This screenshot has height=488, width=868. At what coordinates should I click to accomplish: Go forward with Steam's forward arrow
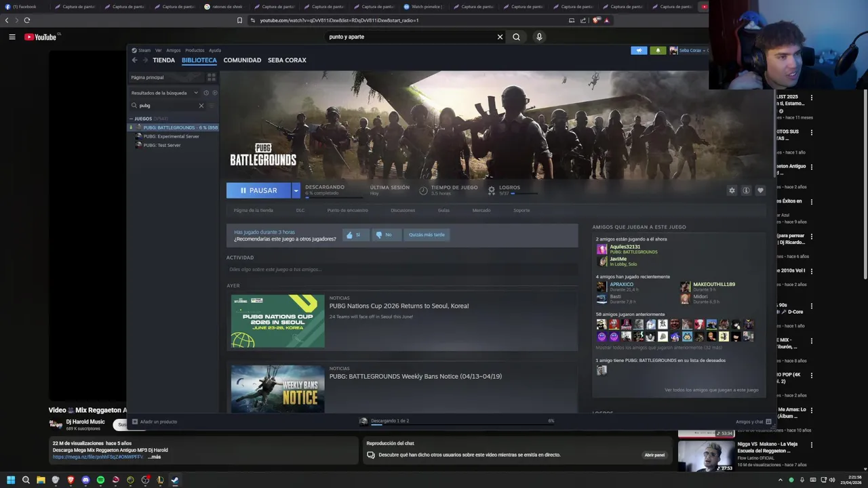pos(144,60)
